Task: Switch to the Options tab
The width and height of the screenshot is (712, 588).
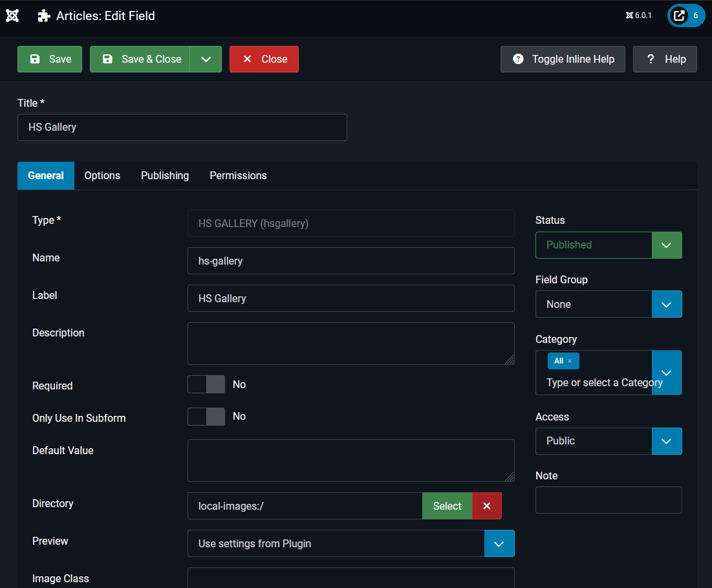Action: (x=102, y=176)
